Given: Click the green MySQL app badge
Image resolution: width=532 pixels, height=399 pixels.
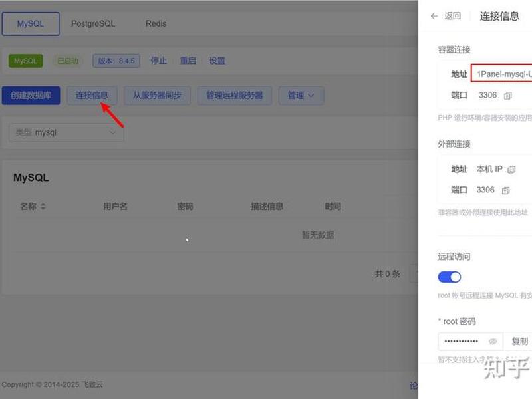Looking at the screenshot, I should click(25, 61).
